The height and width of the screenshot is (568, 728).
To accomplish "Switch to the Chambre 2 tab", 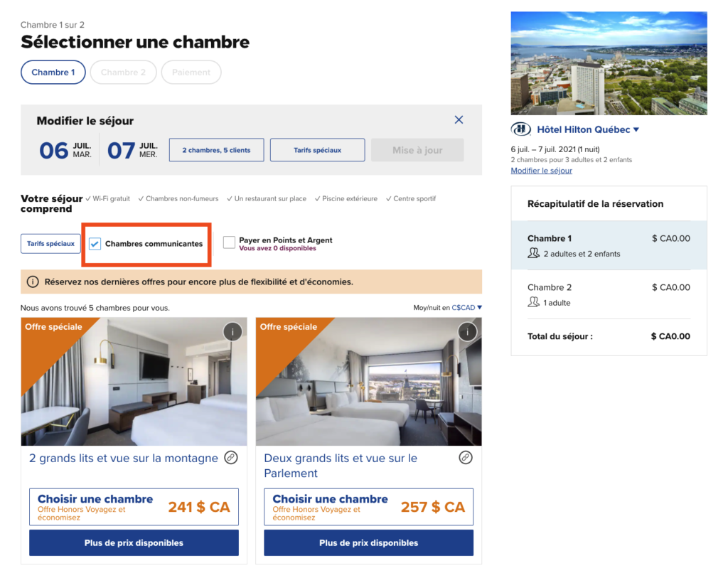I will (x=123, y=72).
